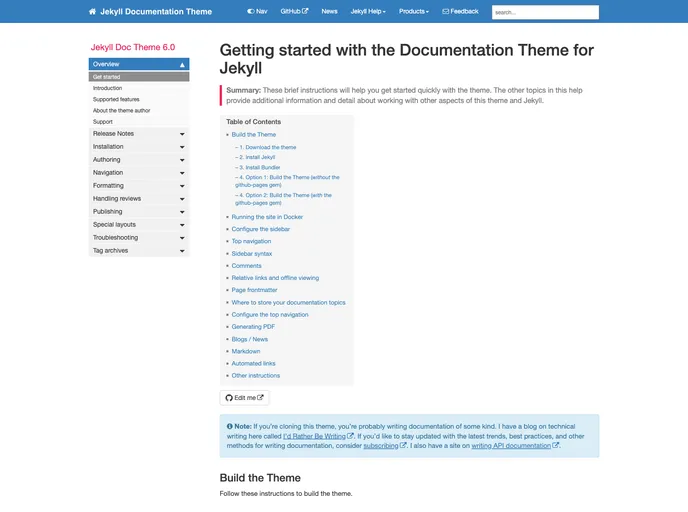
Task: Open About the theme author item
Action: pyautogui.click(x=122, y=111)
